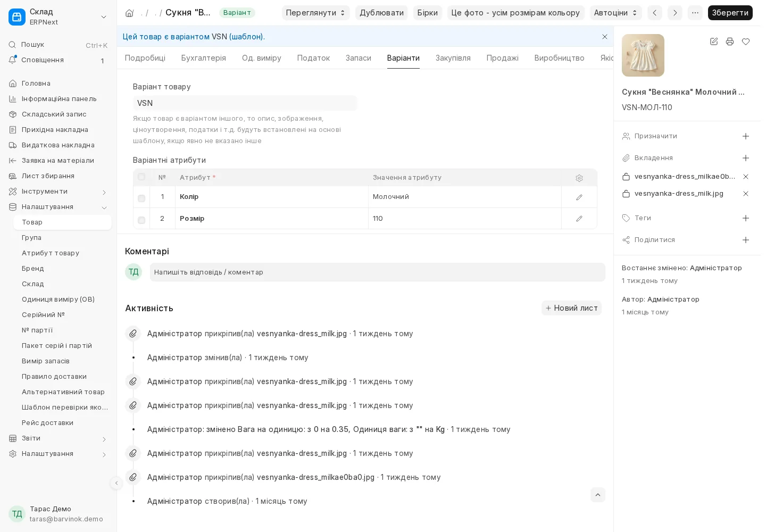Edit the Розмір attribute row
The height and width of the screenshot is (532, 766).
point(579,219)
